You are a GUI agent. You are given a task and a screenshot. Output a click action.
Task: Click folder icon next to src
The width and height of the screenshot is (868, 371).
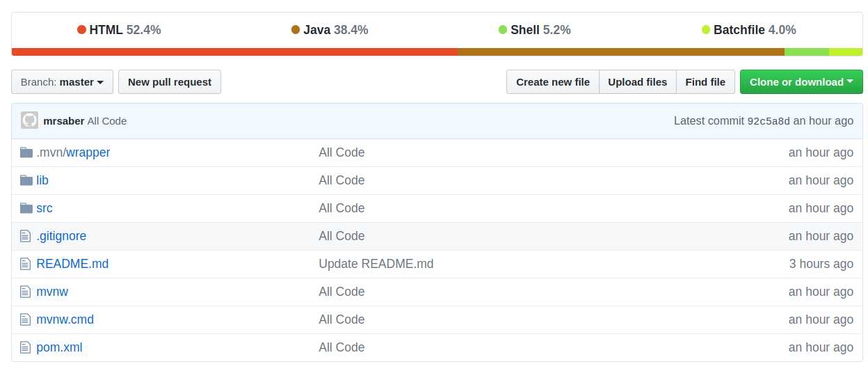(26, 208)
